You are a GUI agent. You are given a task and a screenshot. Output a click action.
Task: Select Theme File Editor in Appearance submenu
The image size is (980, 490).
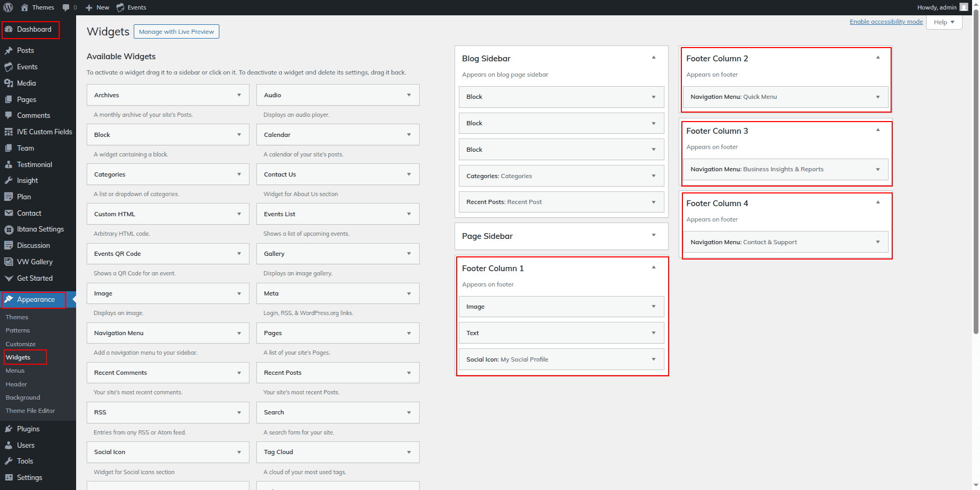pyautogui.click(x=30, y=411)
